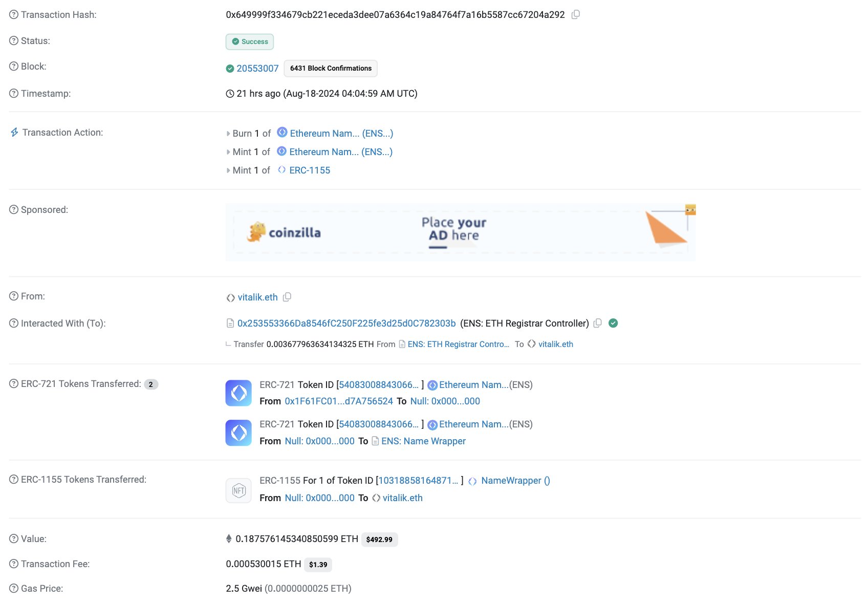Click the Ethereum logo beside the Value amount

(229, 538)
